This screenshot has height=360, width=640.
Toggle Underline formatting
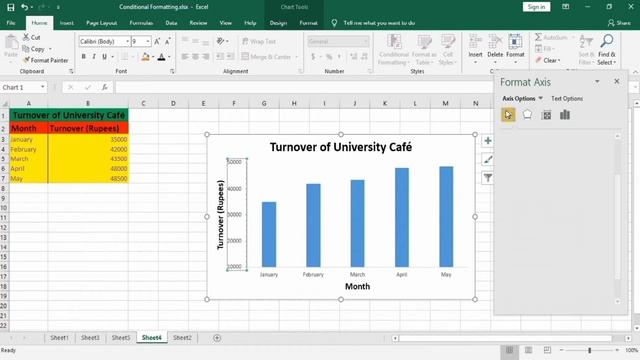[104, 57]
